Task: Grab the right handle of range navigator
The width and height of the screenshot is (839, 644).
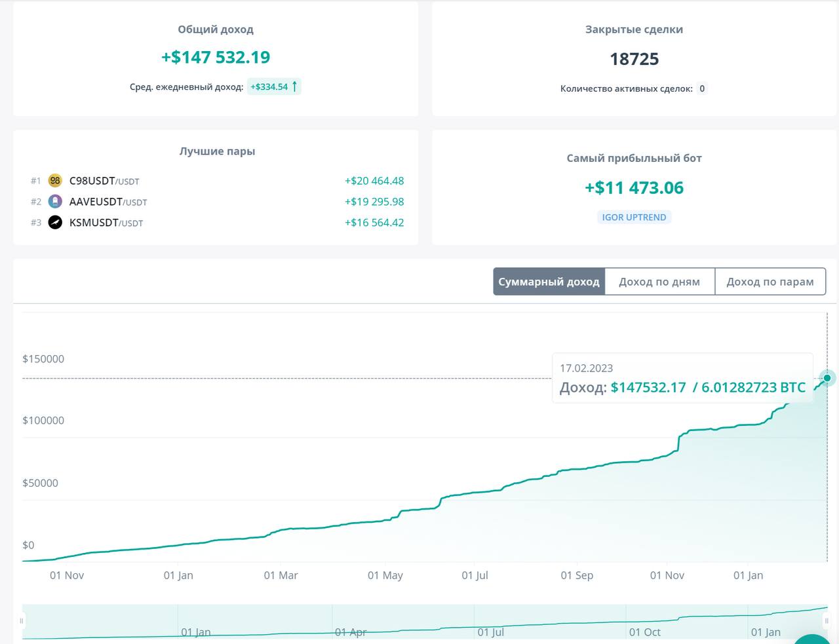Action: coord(827,620)
